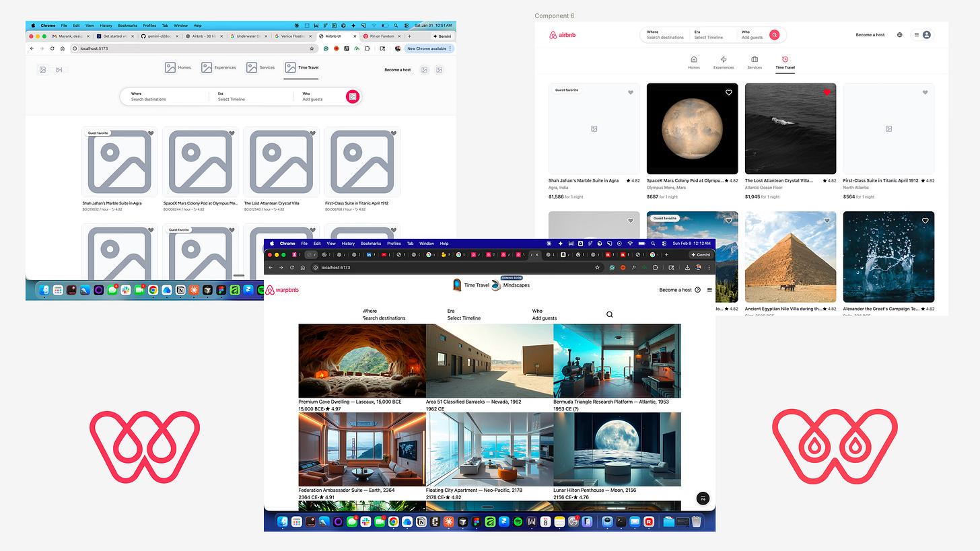
Task: Open Trash in dock below warpbnb window
Action: point(697,521)
